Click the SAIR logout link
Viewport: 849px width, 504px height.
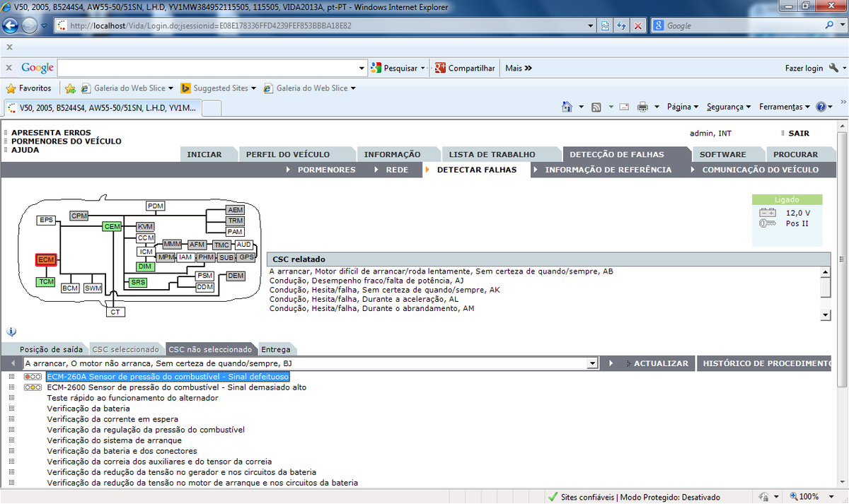point(798,133)
